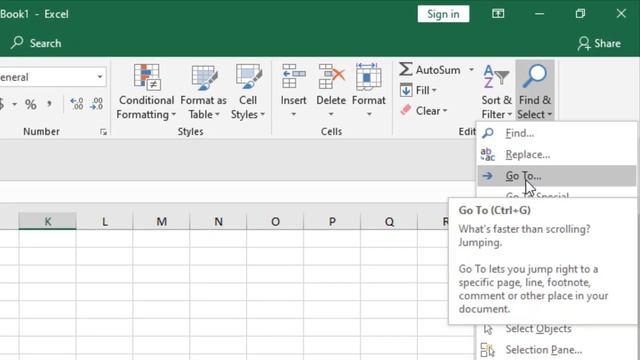Choose Replace... from the menu
The image size is (640, 360).
(x=557, y=154)
